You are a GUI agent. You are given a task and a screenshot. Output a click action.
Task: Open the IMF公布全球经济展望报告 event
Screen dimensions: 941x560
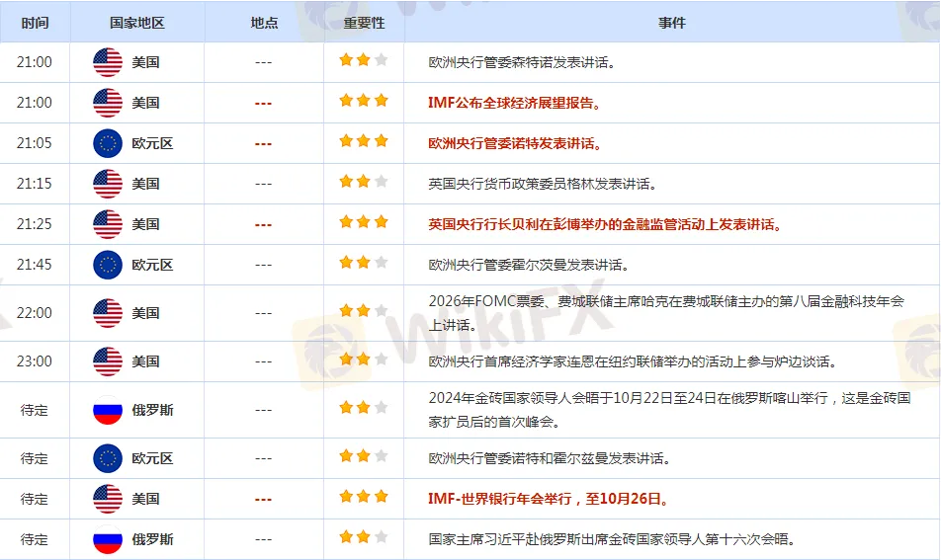click(514, 103)
